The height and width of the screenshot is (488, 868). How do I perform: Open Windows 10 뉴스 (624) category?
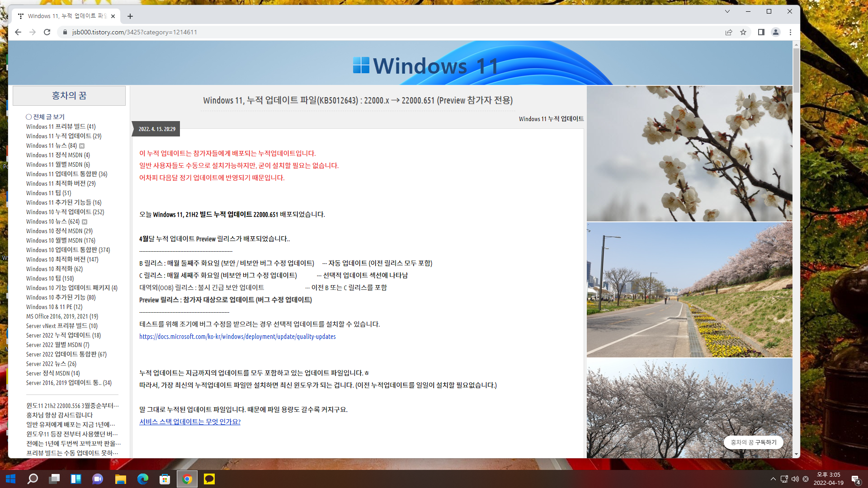(53, 221)
